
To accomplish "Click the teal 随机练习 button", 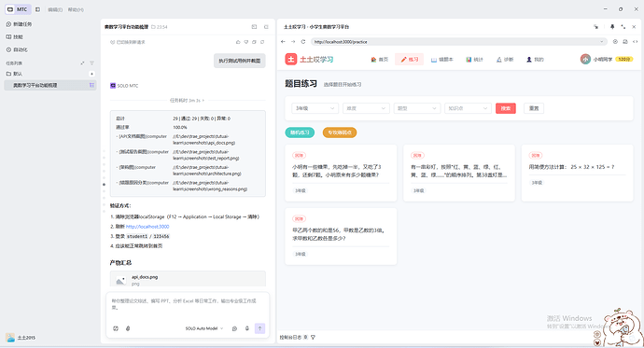I will [300, 132].
